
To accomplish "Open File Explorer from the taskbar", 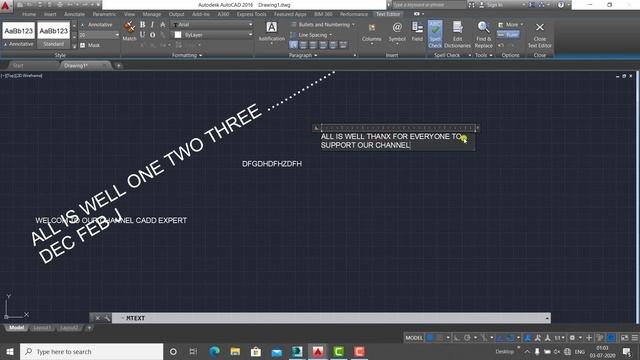I will click(235, 351).
